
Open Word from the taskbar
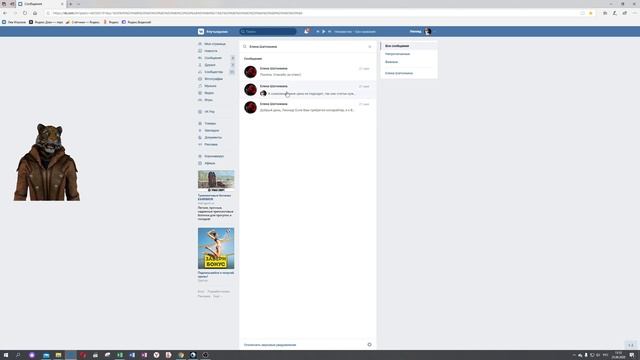click(x=132, y=355)
